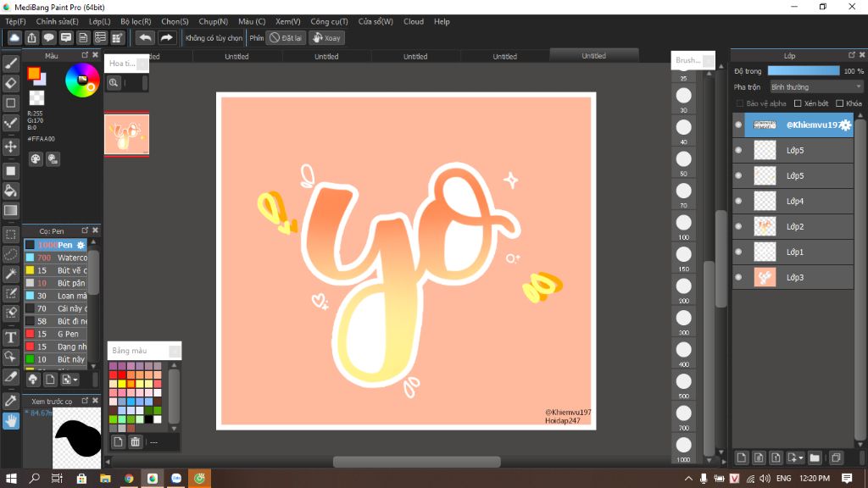Open the Tệp(F) menu
868x488 pixels.
(x=15, y=21)
